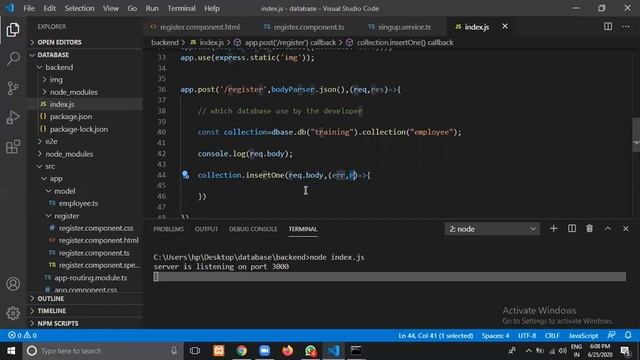Open Accounts menu in activity bar
The image size is (640, 360).
tap(13, 284)
